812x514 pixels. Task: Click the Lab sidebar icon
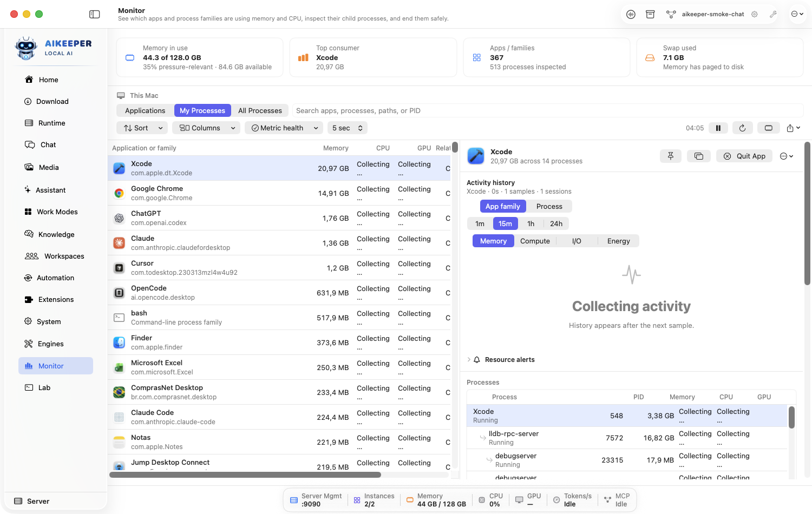[29, 387]
